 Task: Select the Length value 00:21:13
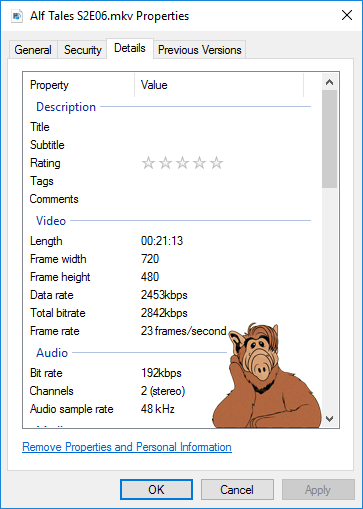pos(162,241)
